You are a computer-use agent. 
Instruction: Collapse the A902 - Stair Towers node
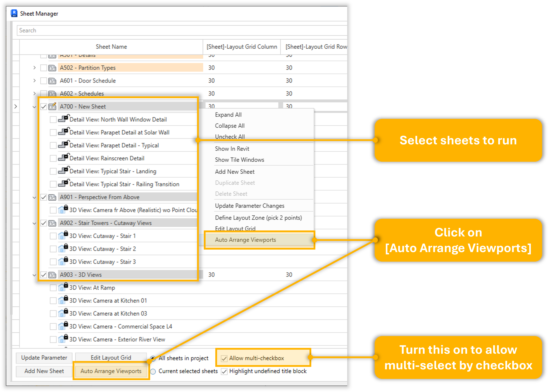pos(34,223)
